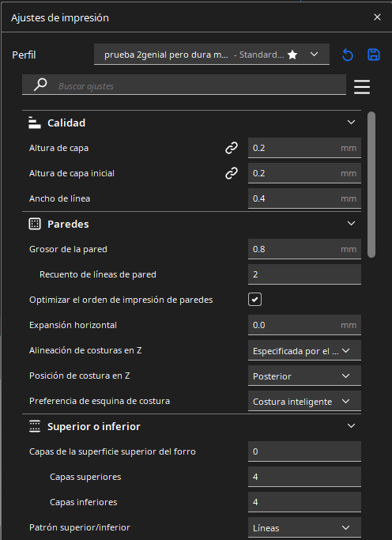Image resolution: width=392 pixels, height=540 pixels.
Task: Click the Altura de capa label
Action: pos(58,148)
